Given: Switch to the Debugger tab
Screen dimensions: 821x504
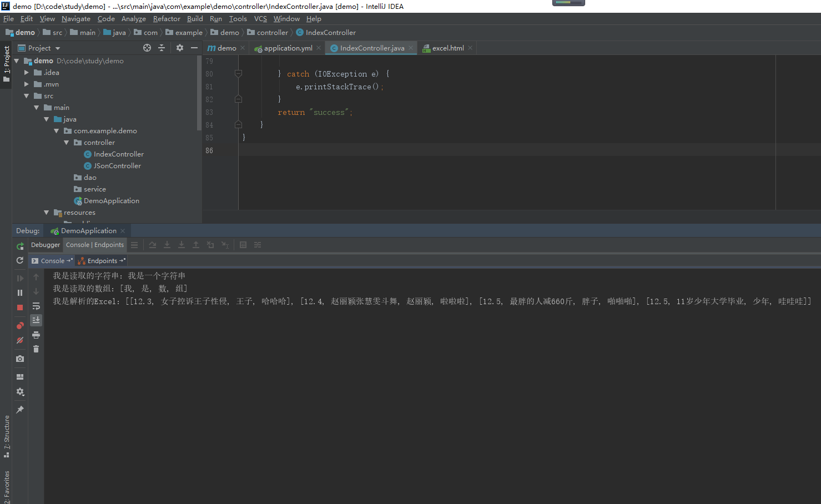Looking at the screenshot, I should pos(45,244).
